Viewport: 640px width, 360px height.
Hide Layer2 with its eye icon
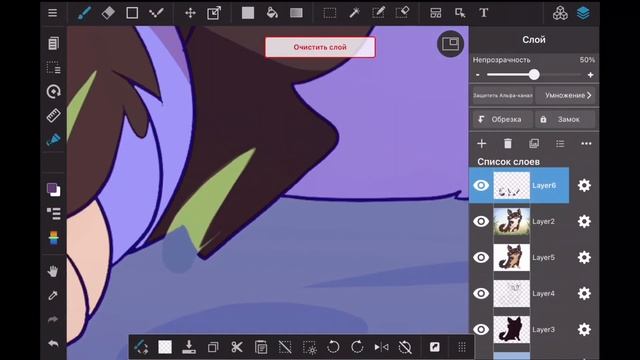[481, 221]
